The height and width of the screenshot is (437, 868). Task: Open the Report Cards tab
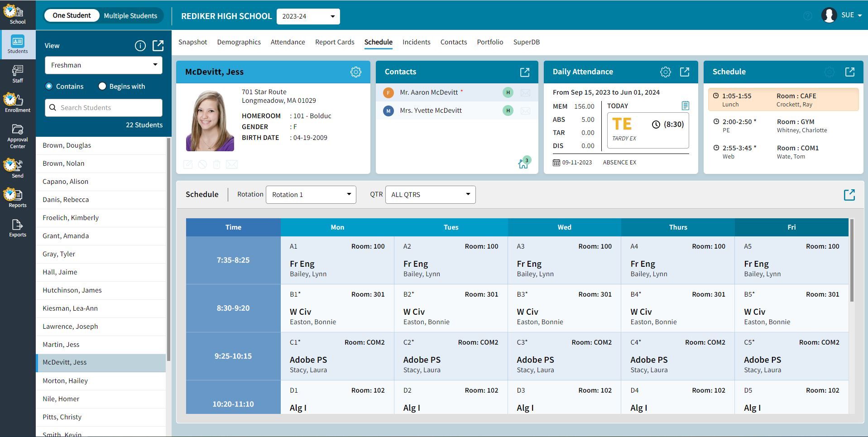click(335, 42)
